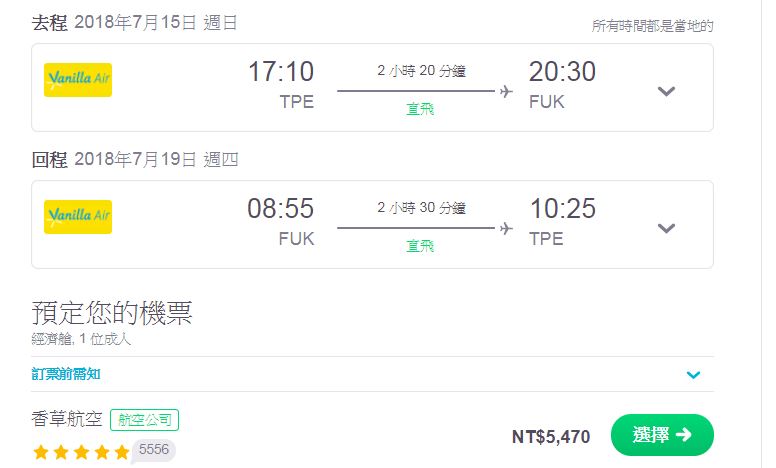Click the 17:10 TPE departure time
Viewport: 776px width, 468px height.
tap(281, 85)
